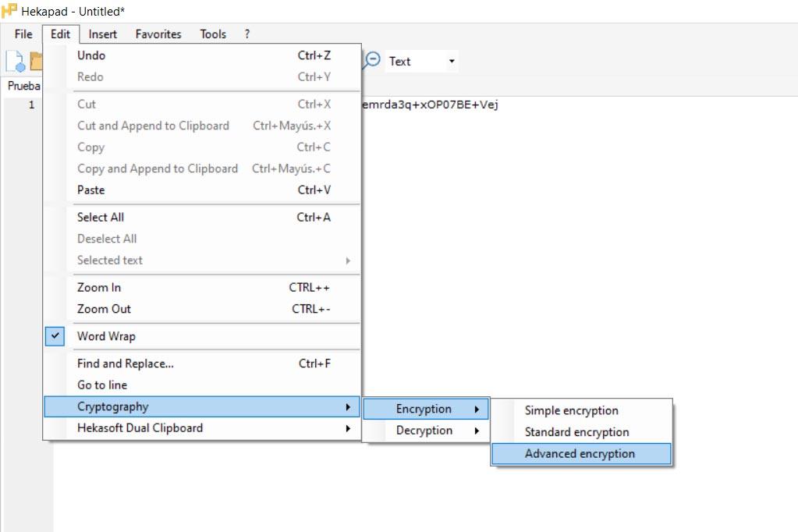Screen dimensions: 798x532
Task: Choose Standard encryption
Action: [x=582, y=432]
